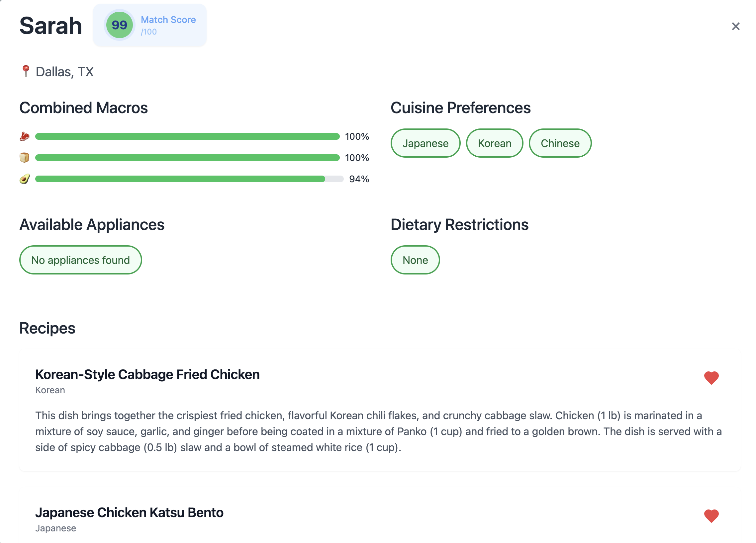Viewport: 756px width, 543px height.
Task: Click the red location pin icon
Action: point(25,71)
